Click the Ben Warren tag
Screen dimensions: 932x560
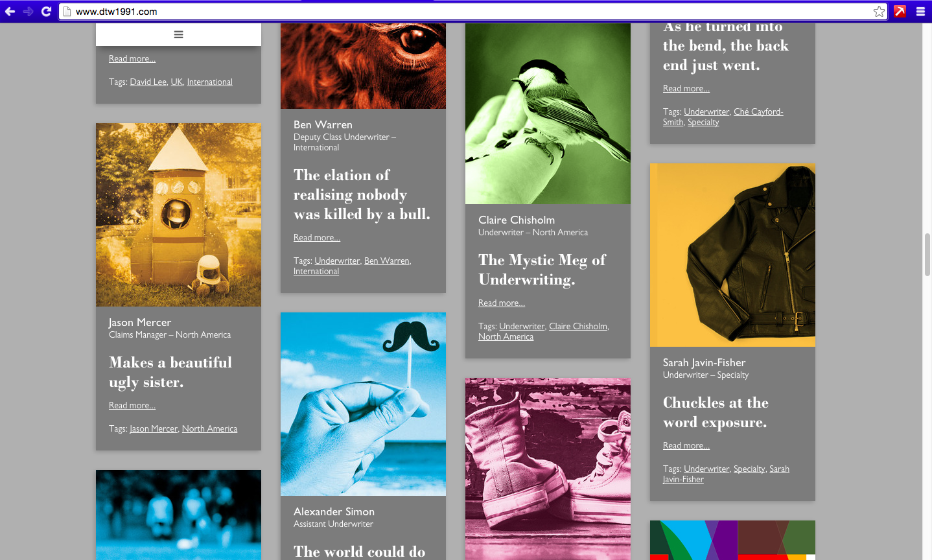coord(387,261)
